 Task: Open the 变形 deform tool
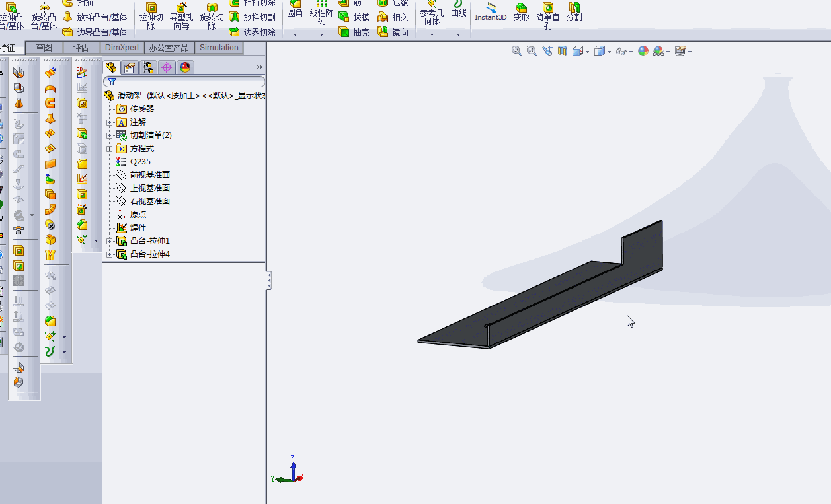coord(522,12)
